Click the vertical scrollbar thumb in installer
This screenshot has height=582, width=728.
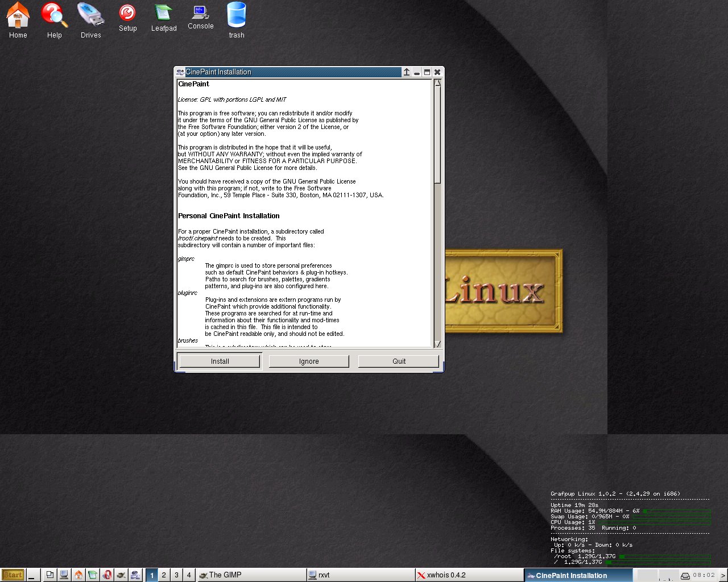[437, 135]
